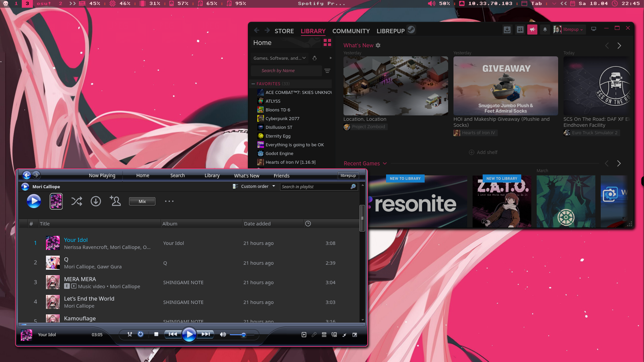Toggle repeat in the player control bar

141,334
